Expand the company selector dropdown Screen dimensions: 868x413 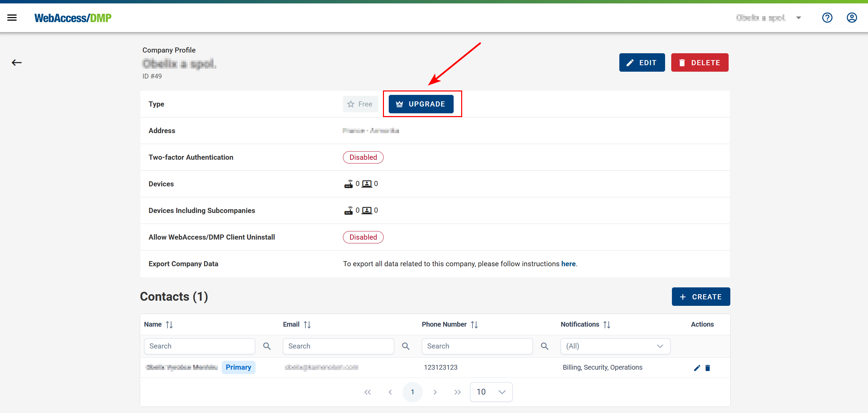point(799,18)
